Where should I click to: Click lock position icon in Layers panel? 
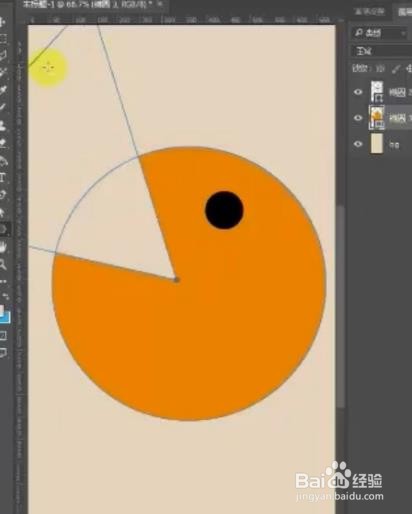[x=409, y=69]
